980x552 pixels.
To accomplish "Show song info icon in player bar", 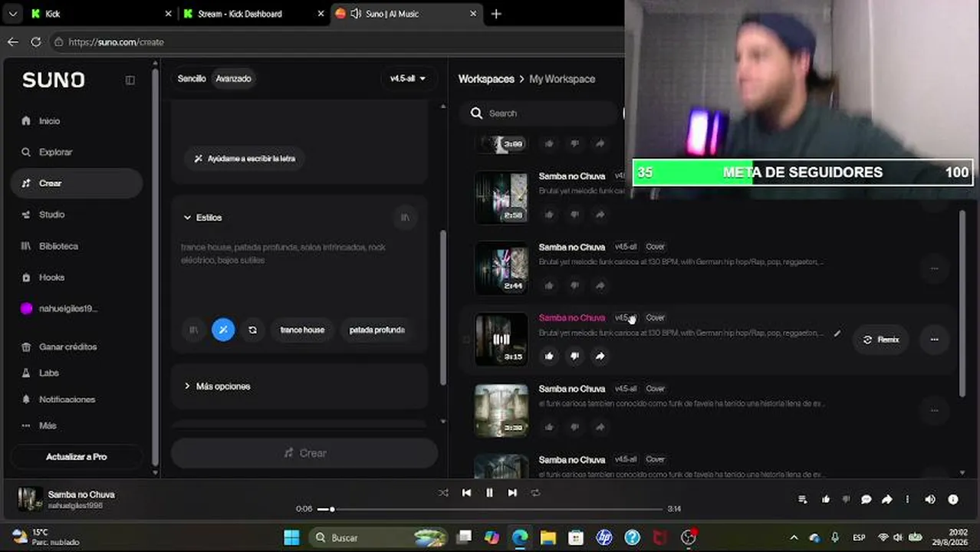I will [953, 500].
